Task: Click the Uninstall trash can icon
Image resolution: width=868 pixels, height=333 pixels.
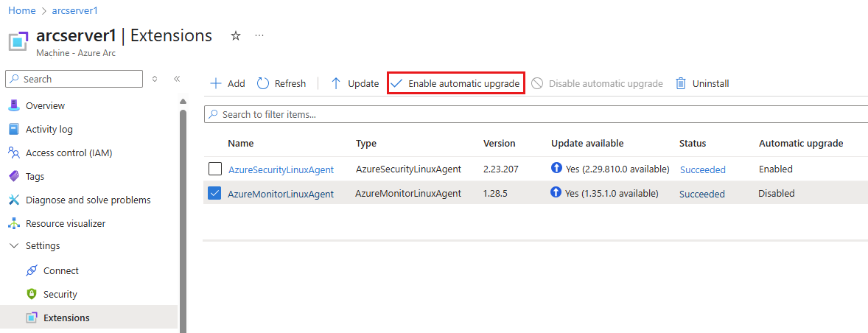Action: (681, 83)
